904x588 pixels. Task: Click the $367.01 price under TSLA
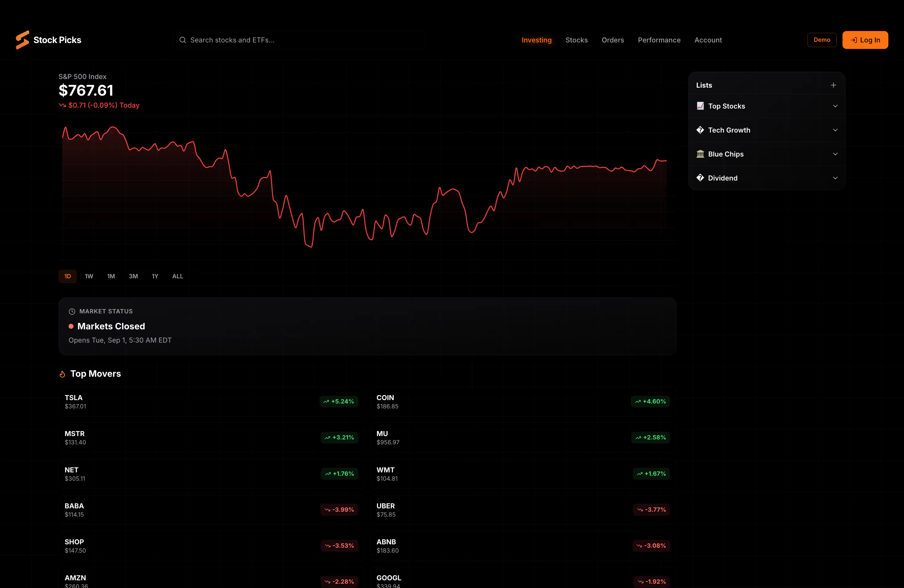pyautogui.click(x=75, y=407)
